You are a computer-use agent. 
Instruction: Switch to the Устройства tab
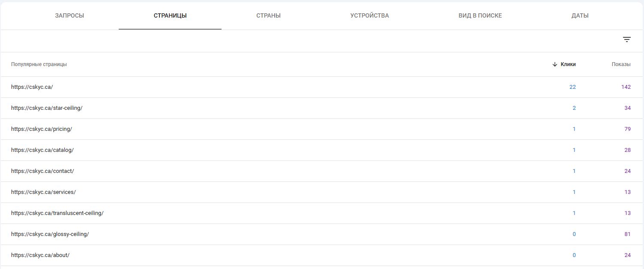point(369,16)
